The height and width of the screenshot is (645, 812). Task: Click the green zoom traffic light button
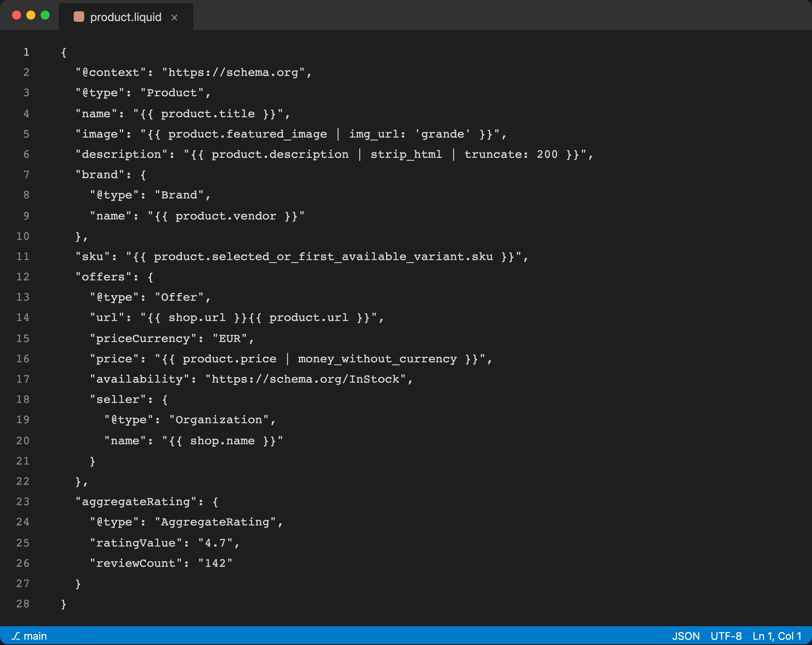pos(45,15)
